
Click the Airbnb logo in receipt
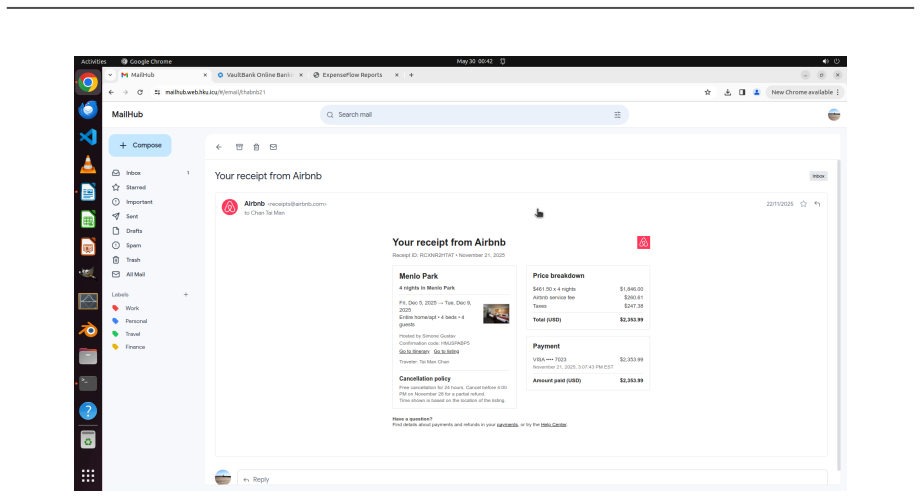[643, 243]
